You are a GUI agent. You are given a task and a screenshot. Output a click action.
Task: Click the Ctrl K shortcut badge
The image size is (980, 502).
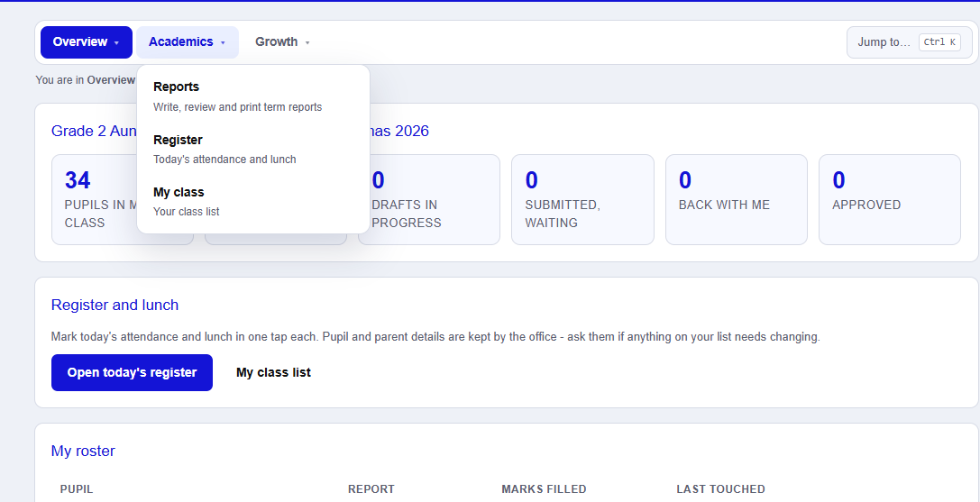939,42
